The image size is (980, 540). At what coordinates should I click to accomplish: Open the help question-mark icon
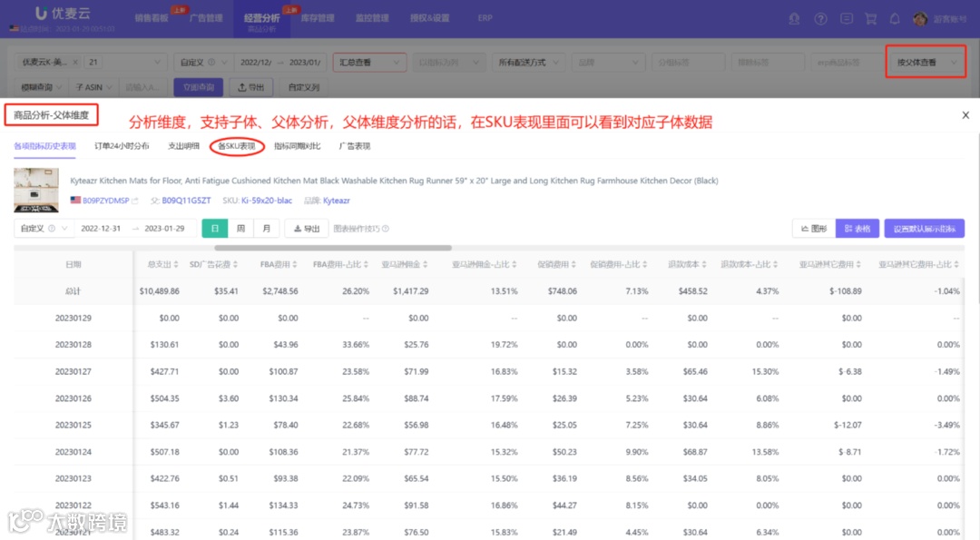pos(820,19)
